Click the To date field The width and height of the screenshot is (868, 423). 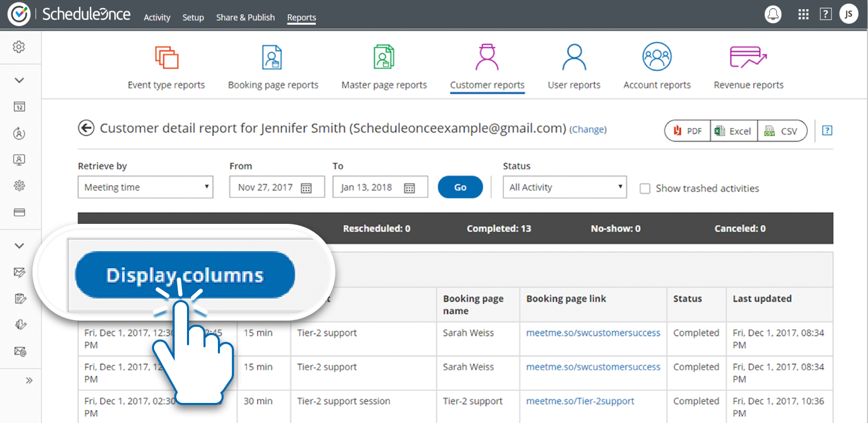click(x=367, y=187)
